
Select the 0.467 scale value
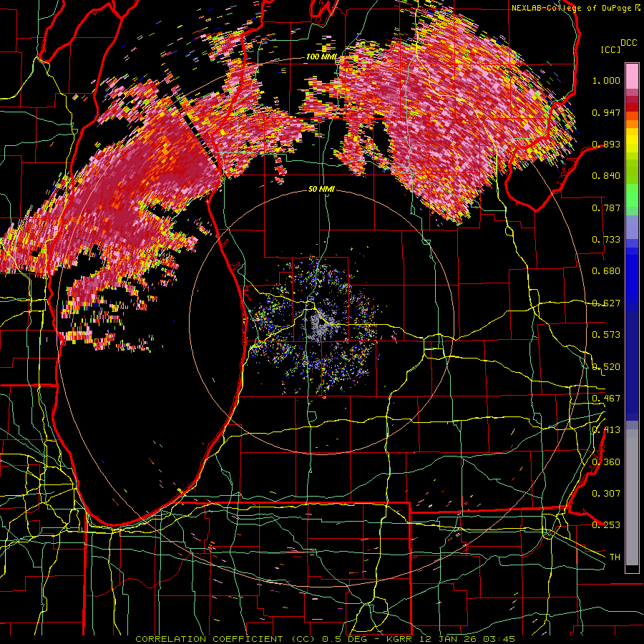click(606, 399)
